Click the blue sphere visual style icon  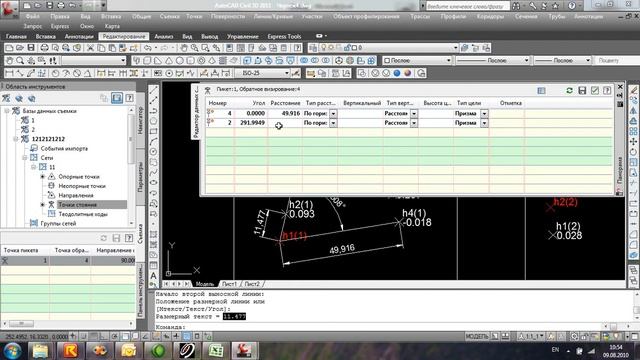[x=397, y=73]
